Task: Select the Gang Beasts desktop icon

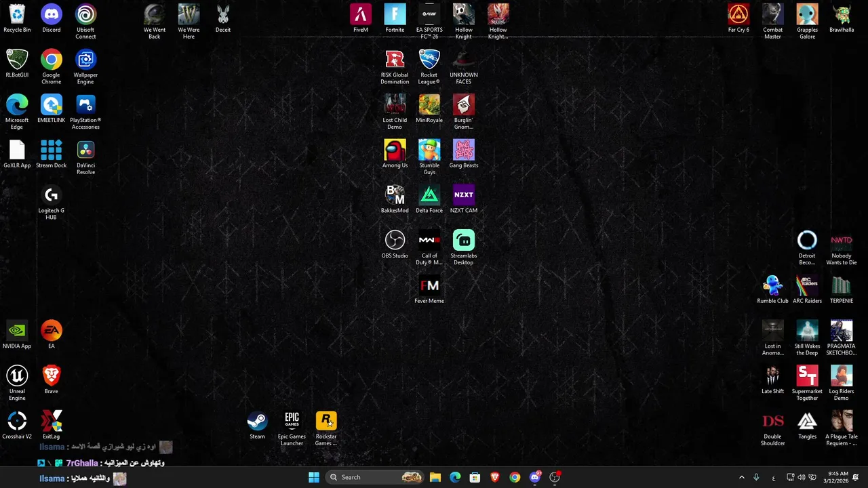Action: point(464,155)
